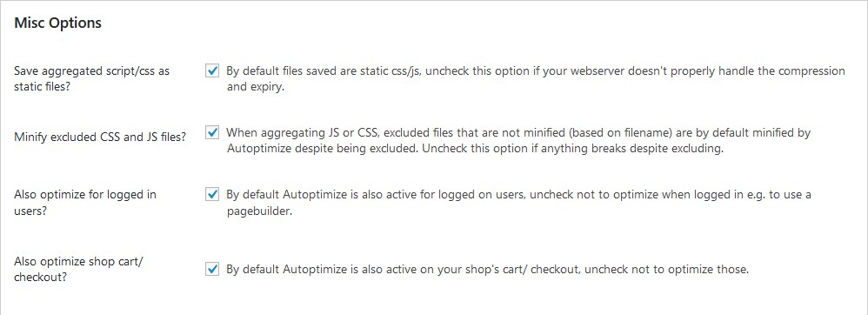Click the 'Also optimize shop cart/ checkout?' label
The height and width of the screenshot is (315, 868).
pos(78,269)
